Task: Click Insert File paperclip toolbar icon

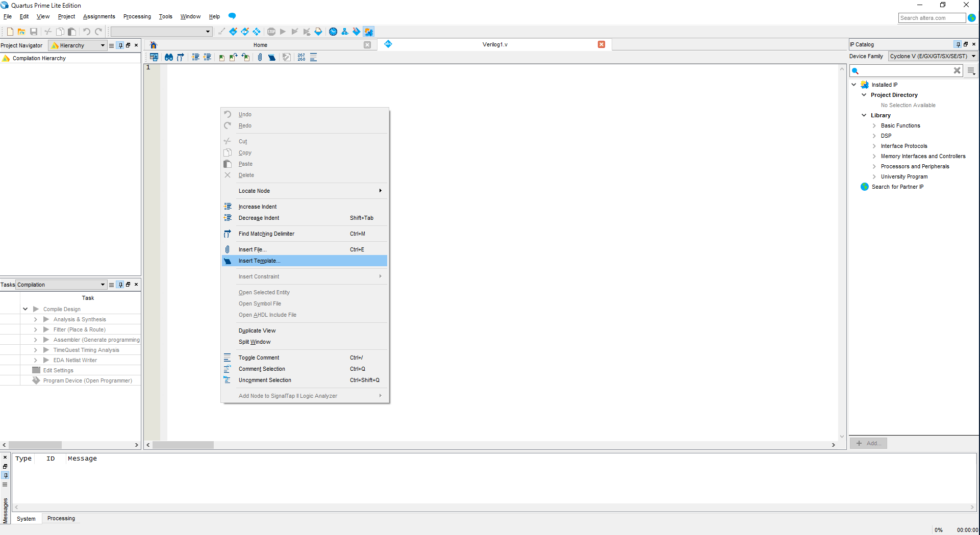Action: coord(260,57)
